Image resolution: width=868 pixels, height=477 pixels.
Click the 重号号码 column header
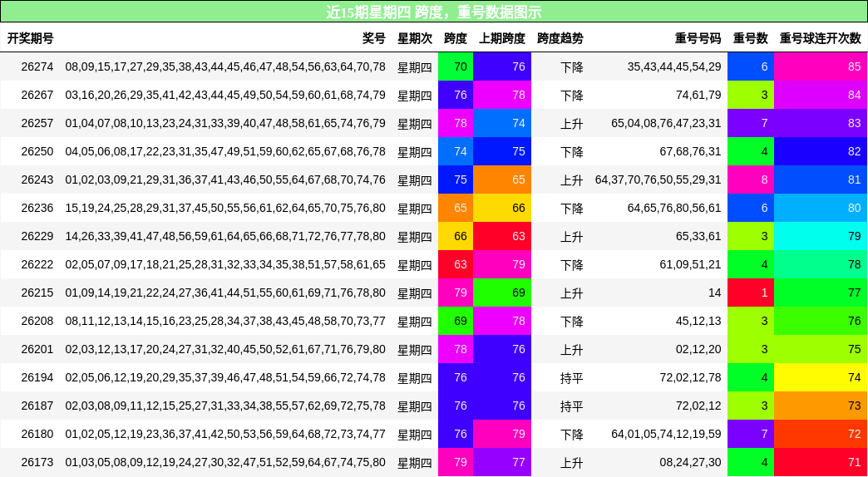point(698,38)
